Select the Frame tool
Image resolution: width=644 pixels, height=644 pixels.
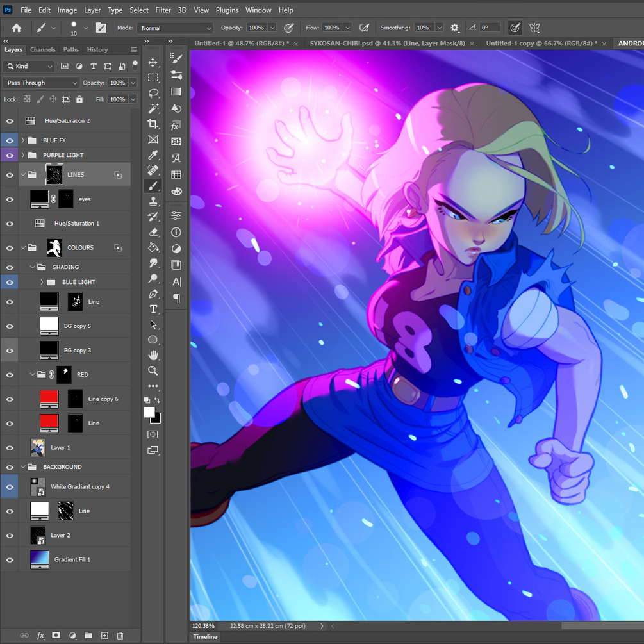click(x=153, y=140)
